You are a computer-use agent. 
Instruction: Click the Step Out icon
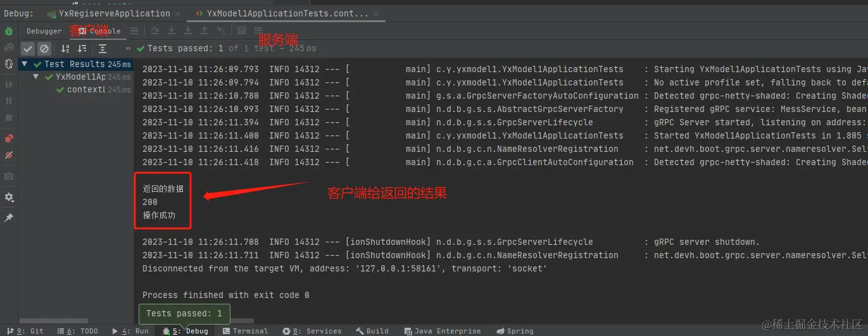(204, 30)
